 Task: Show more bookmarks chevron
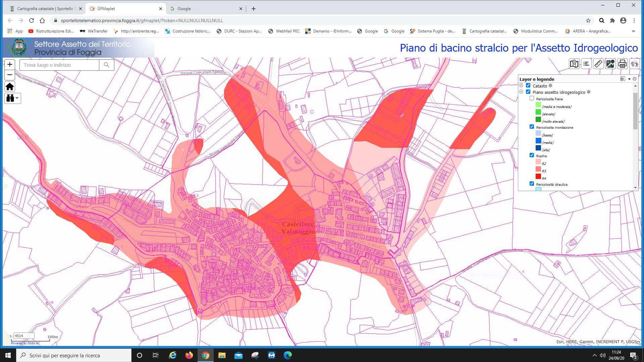[633, 31]
